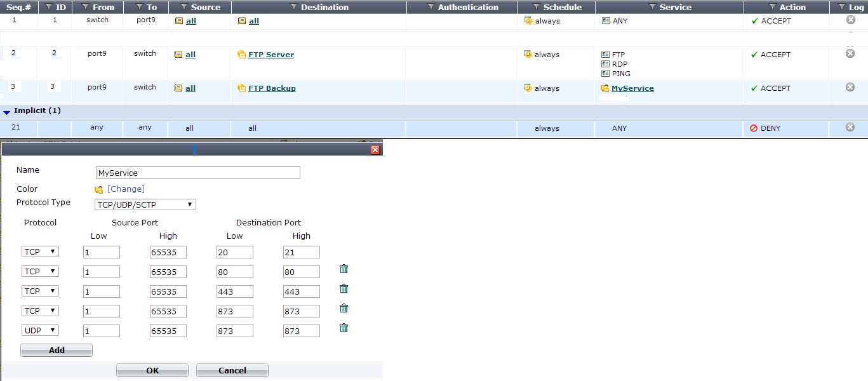Confirm with the OK button
868x381 pixels.
[152, 370]
